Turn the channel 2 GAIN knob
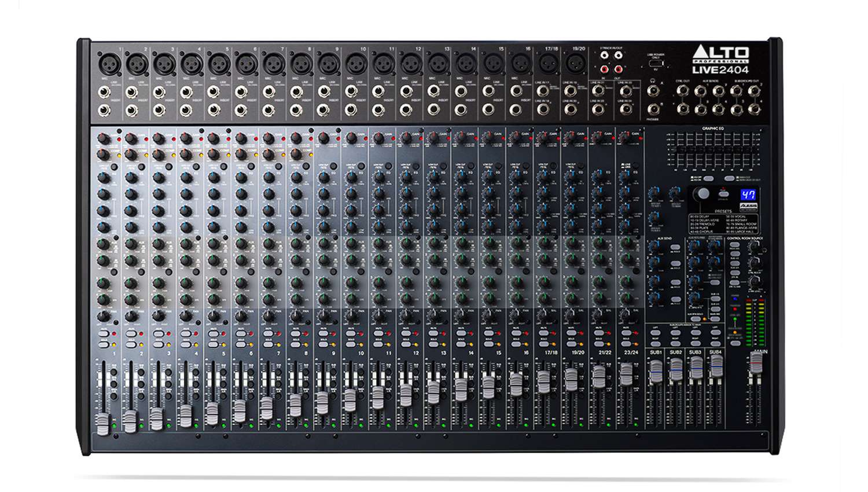Viewport: 868px width, 492px height. [x=131, y=139]
